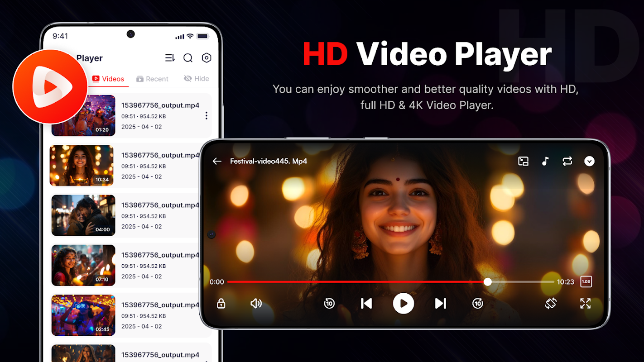Tap the phone status bar battery icon
The width and height of the screenshot is (644, 362).
tap(202, 36)
